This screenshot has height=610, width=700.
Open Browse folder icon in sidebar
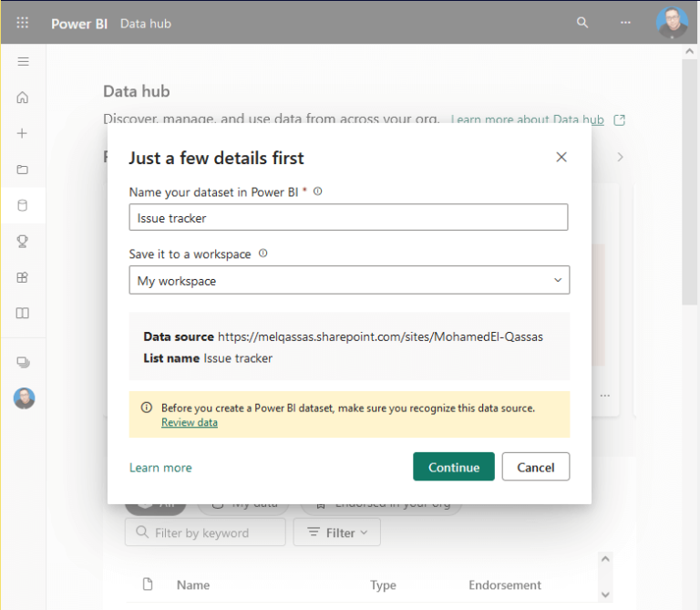pyautogui.click(x=24, y=170)
